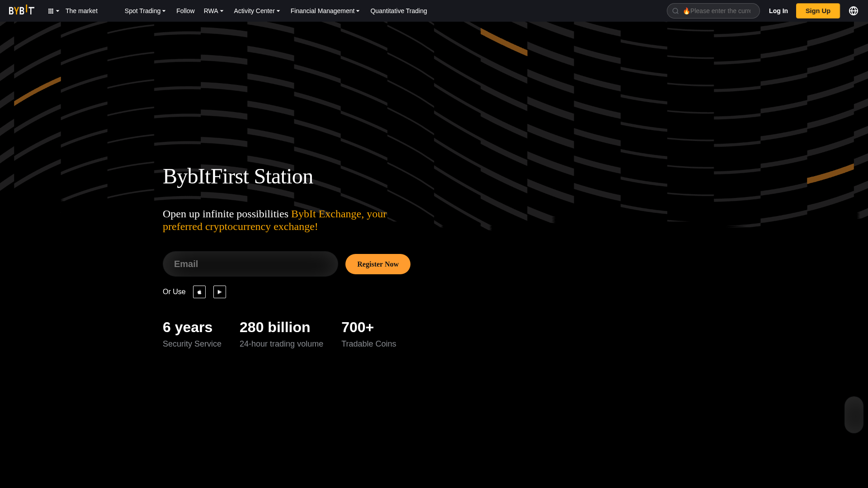Viewport: 868px width, 488px height.
Task: Click the language globe icon
Action: pos(853,11)
